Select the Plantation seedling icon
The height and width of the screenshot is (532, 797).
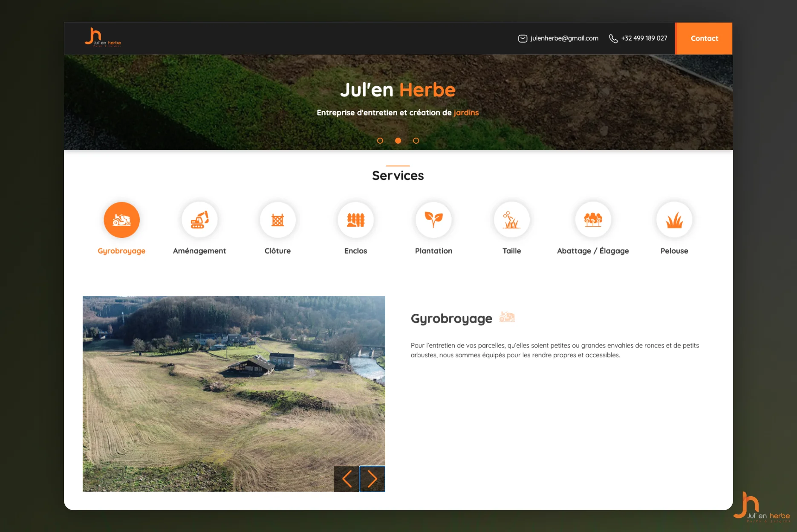click(433, 220)
